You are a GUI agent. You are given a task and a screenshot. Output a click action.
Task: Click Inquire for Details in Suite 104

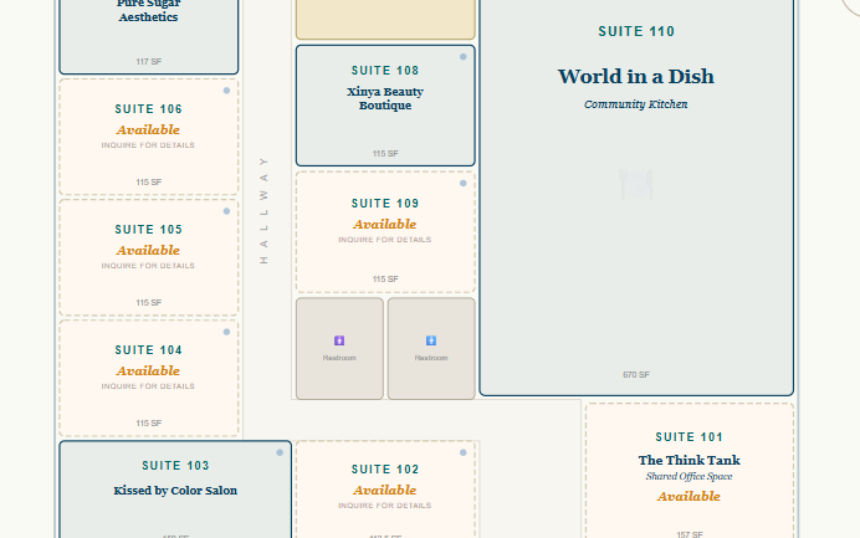[148, 386]
